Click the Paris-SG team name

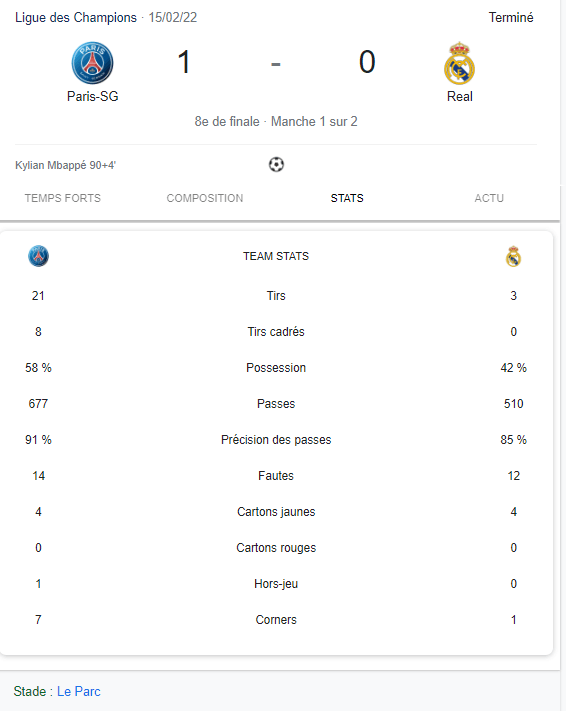[x=93, y=97]
